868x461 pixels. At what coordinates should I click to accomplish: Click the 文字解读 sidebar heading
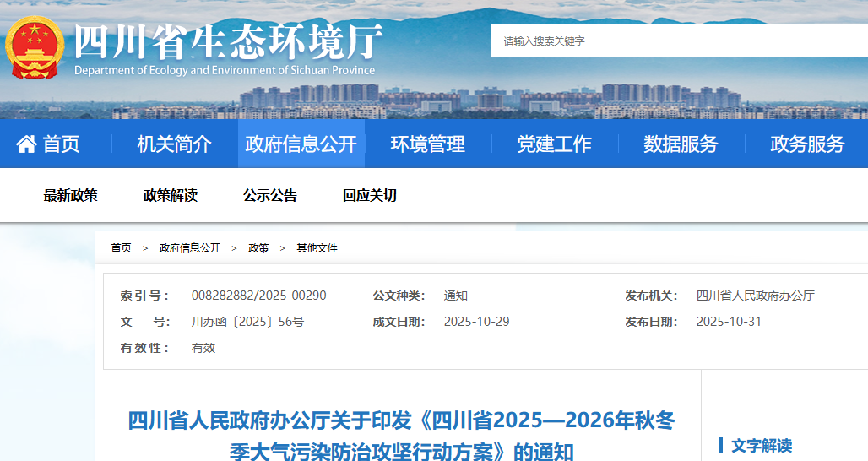(x=761, y=446)
